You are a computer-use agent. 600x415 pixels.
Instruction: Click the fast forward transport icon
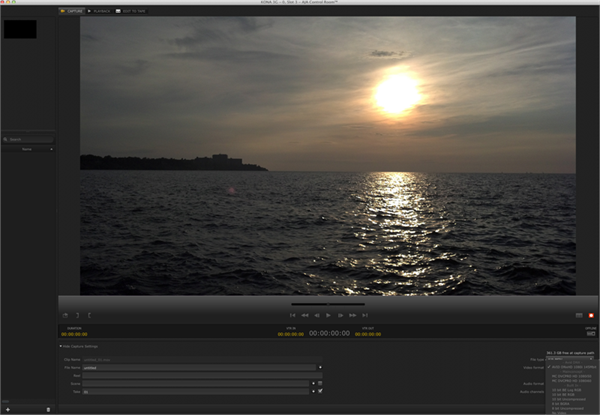353,315
